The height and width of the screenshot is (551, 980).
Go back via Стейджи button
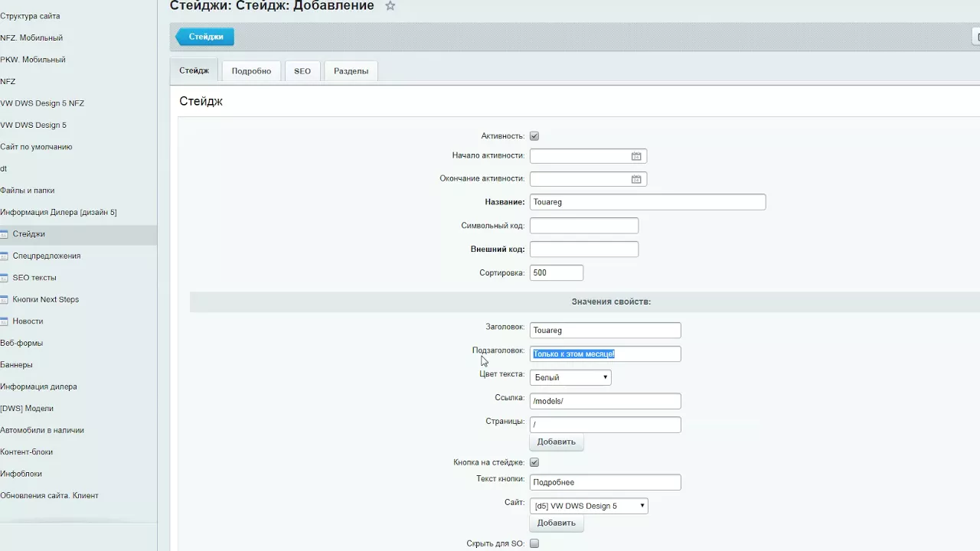(205, 37)
